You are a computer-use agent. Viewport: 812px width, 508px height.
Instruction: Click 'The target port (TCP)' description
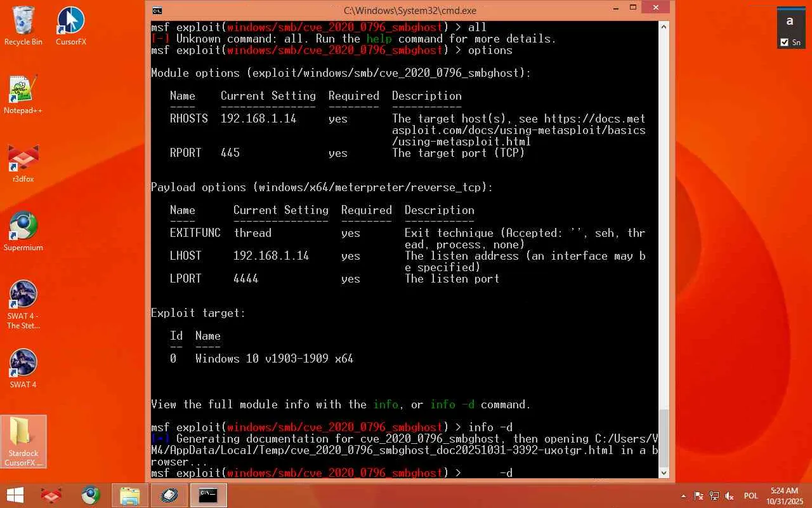pos(459,153)
